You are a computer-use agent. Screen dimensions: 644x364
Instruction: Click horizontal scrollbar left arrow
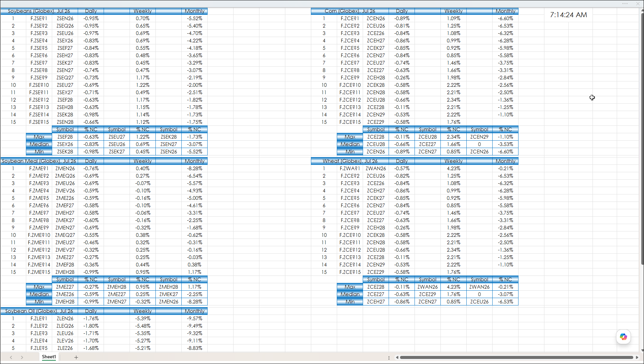397,358
